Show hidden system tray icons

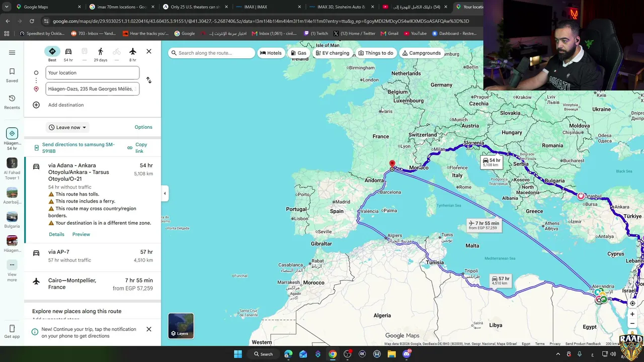coord(558,354)
